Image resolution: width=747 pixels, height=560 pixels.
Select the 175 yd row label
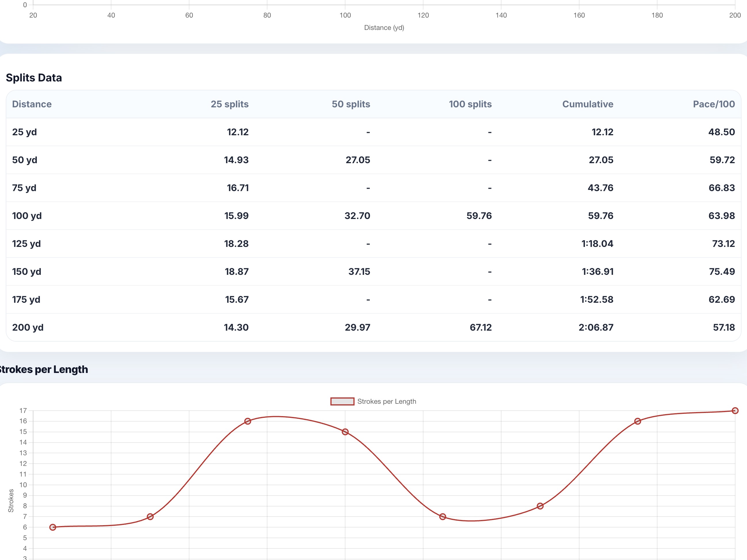[x=26, y=299]
